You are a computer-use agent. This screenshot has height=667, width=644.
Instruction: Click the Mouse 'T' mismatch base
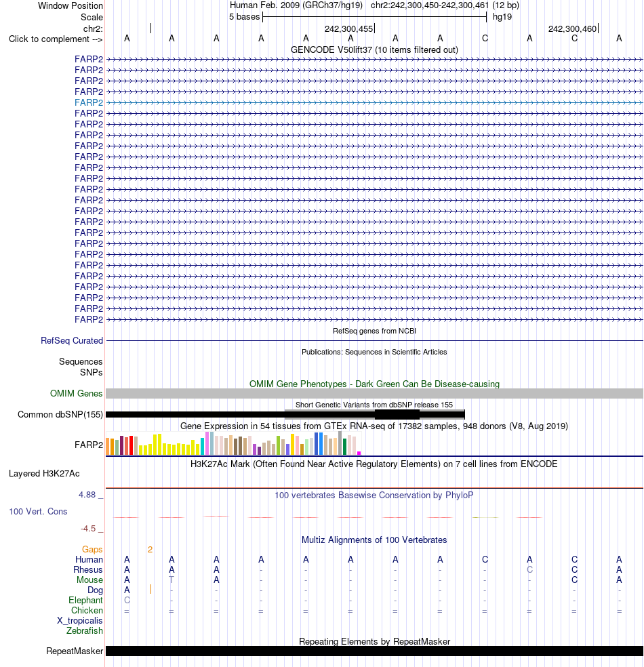[x=172, y=580]
